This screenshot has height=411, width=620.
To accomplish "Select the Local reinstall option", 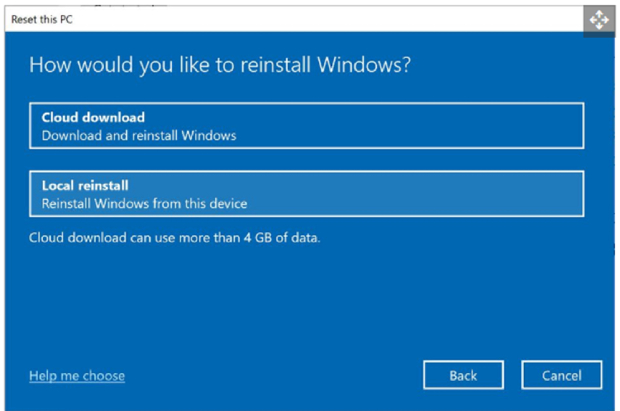I will [306, 194].
